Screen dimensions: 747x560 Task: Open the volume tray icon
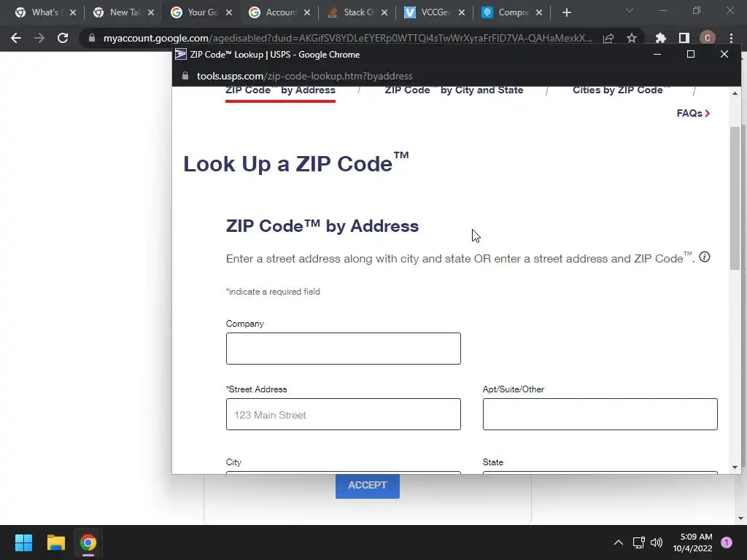(657, 542)
